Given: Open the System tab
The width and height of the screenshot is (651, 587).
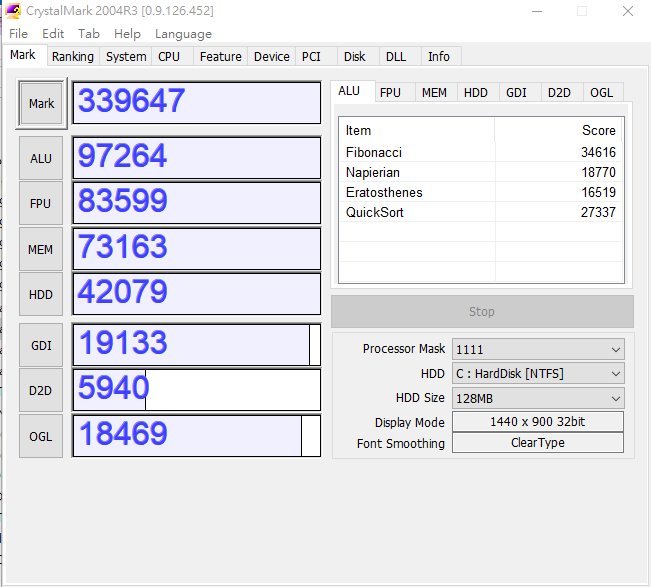Looking at the screenshot, I should click(126, 57).
